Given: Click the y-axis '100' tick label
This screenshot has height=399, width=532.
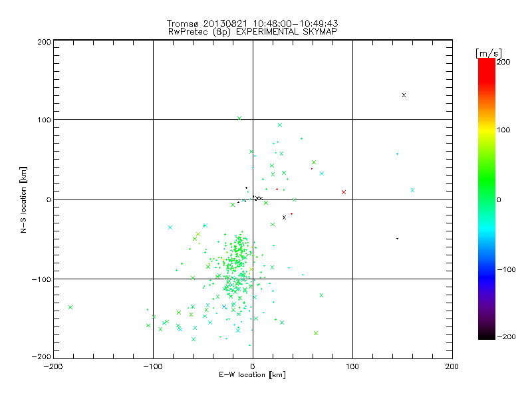Looking at the screenshot, I should pyautogui.click(x=44, y=120).
